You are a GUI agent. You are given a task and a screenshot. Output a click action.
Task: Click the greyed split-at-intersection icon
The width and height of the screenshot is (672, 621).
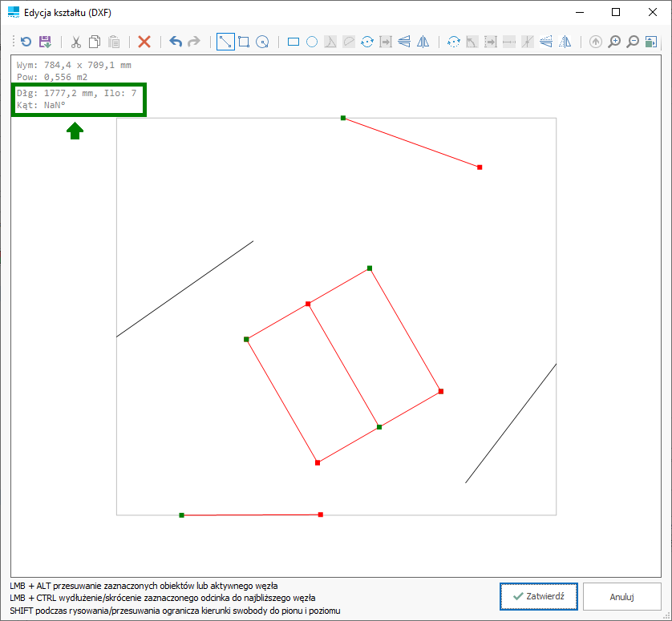528,42
